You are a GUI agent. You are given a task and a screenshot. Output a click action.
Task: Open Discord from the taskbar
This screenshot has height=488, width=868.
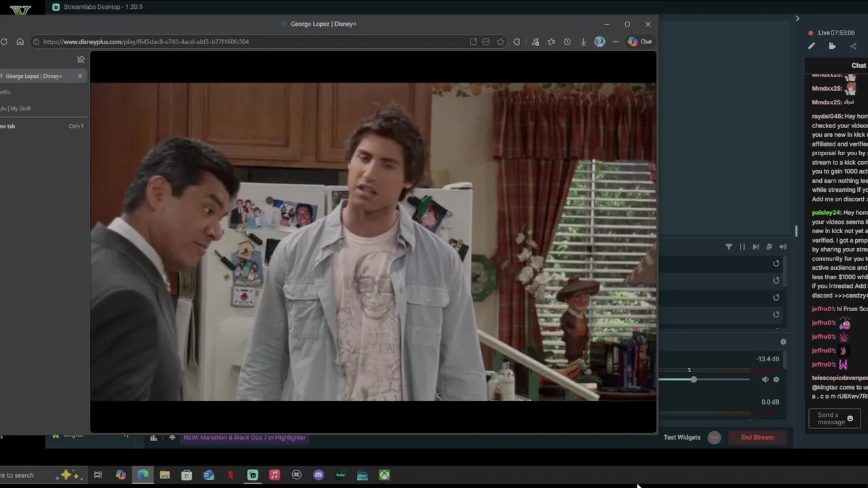coord(319,475)
